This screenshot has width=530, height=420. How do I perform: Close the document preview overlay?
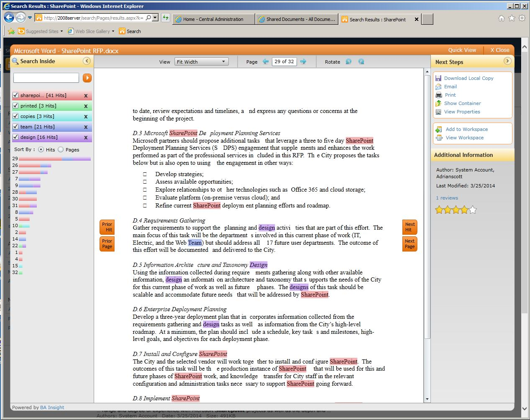500,50
